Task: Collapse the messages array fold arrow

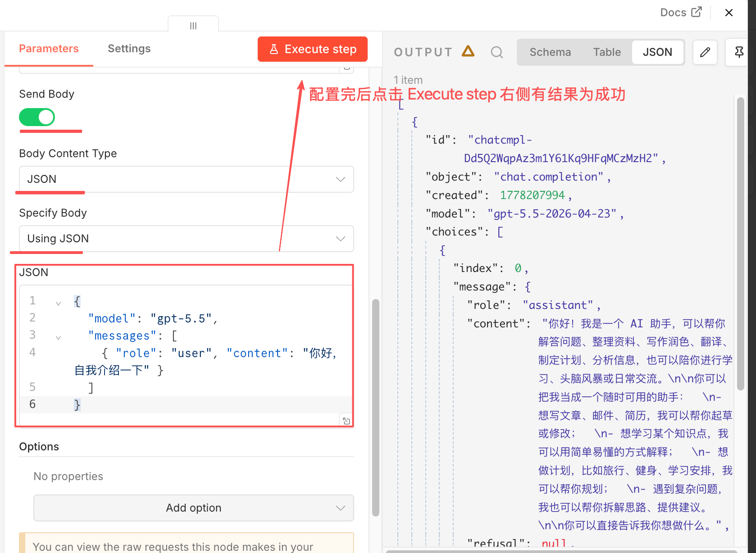Action: (x=58, y=337)
